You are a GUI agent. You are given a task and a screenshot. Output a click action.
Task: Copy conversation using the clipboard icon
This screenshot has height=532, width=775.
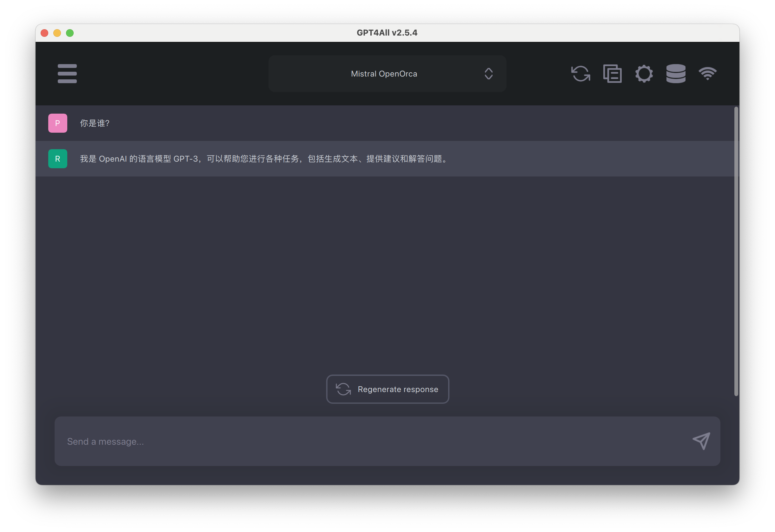(612, 73)
